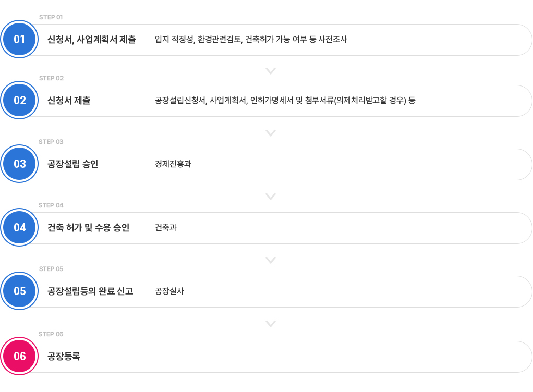
Task: Click the 건축과 description text
Action: tap(166, 228)
